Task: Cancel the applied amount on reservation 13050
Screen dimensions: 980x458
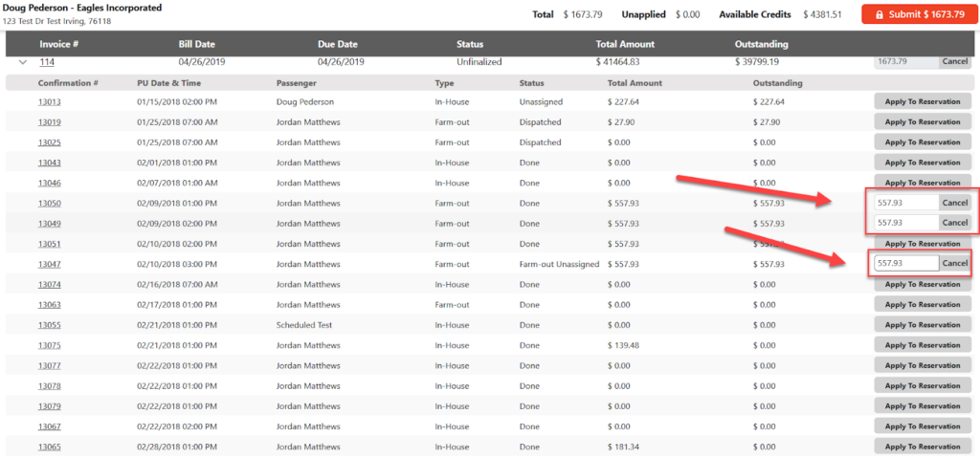Action: coord(954,203)
